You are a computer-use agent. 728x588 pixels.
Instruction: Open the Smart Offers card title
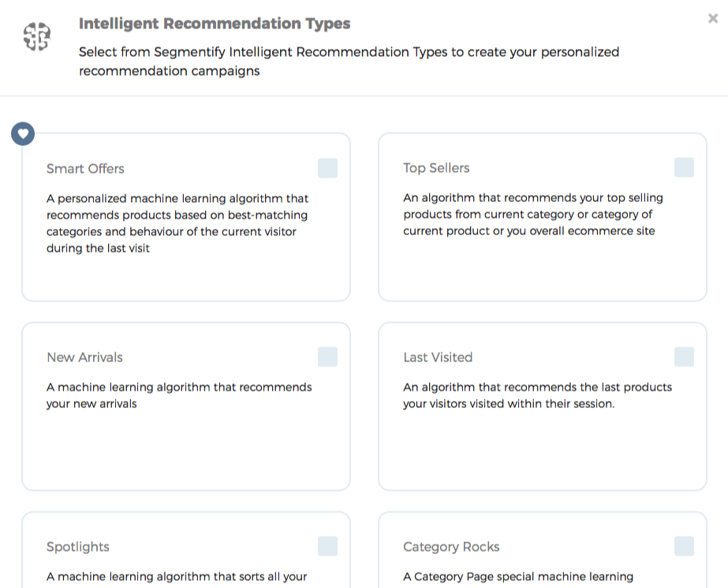click(85, 169)
